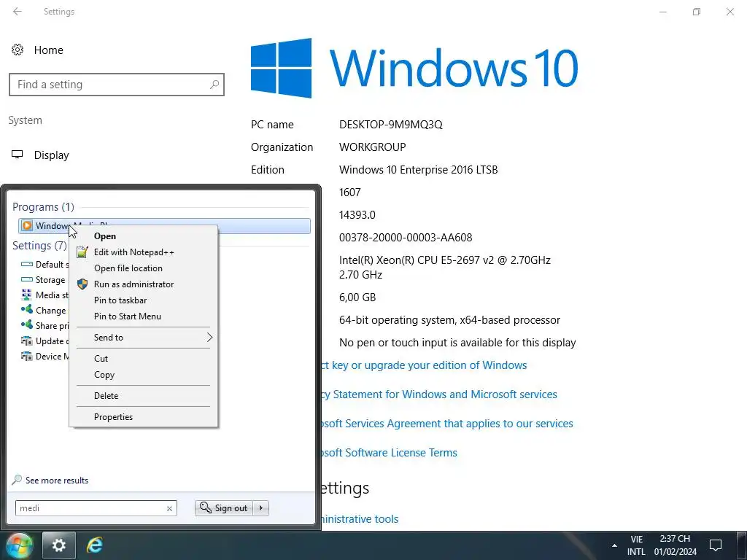The height and width of the screenshot is (560, 747).
Task: Open the Media st… search result
Action: tap(45, 295)
